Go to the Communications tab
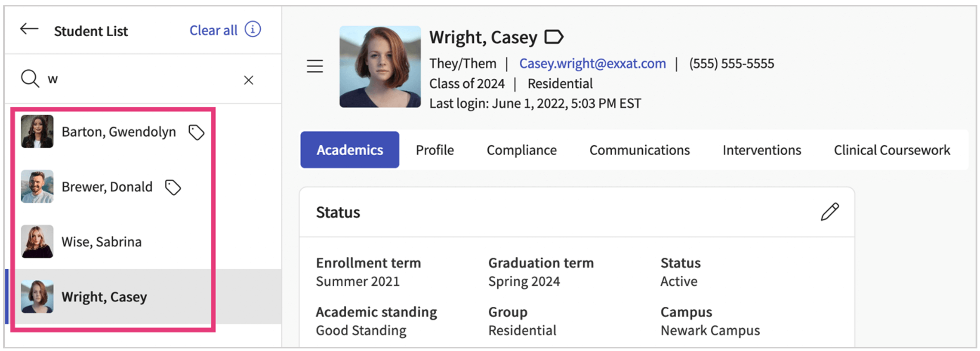The image size is (980, 351). [x=639, y=150]
